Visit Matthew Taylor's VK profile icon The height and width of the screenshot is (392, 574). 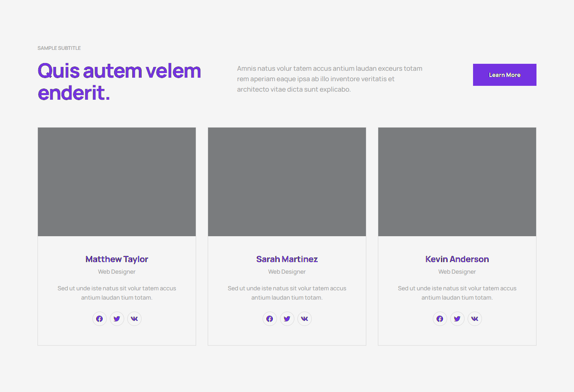[x=134, y=319]
